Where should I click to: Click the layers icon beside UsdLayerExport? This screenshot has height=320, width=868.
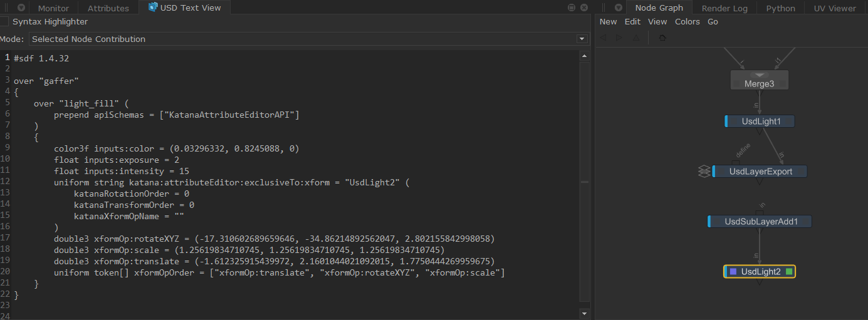pos(704,172)
